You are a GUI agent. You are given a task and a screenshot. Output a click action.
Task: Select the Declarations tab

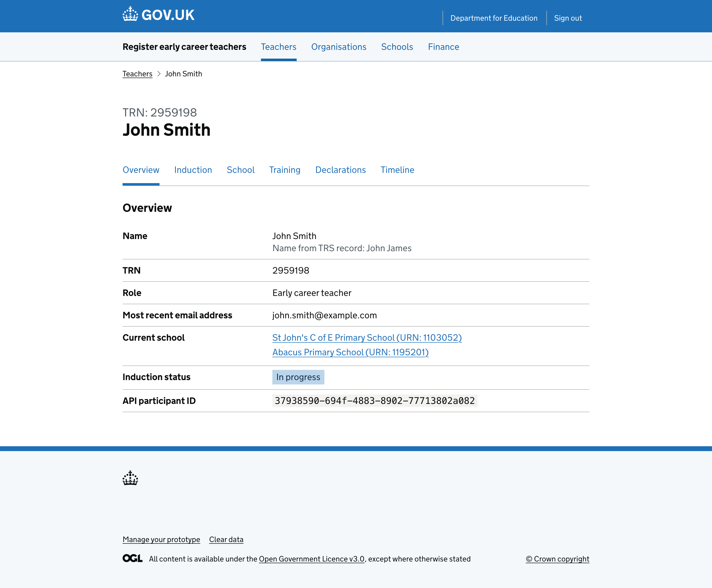click(340, 170)
